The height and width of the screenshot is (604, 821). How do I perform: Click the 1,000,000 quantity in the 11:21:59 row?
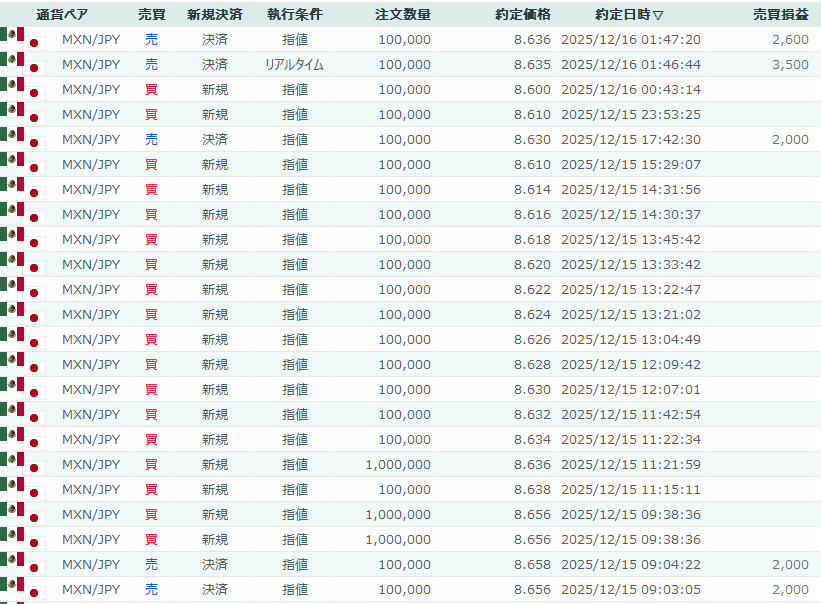pos(398,465)
